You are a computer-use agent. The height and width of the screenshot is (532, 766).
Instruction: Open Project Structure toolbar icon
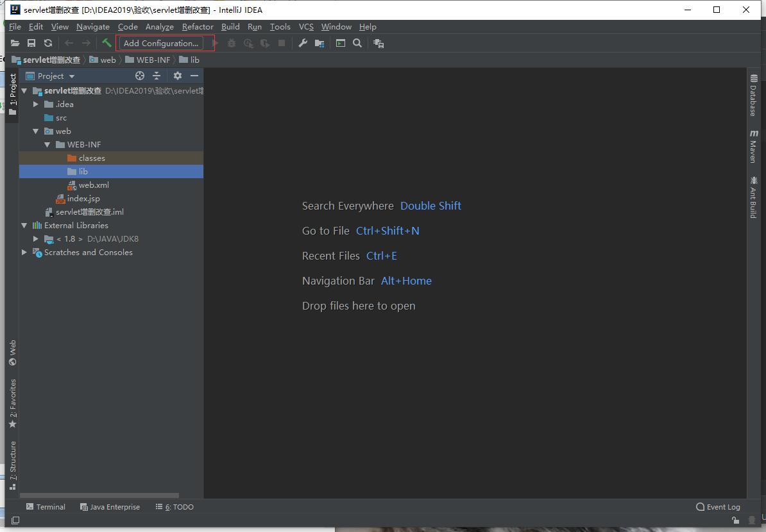coord(319,43)
